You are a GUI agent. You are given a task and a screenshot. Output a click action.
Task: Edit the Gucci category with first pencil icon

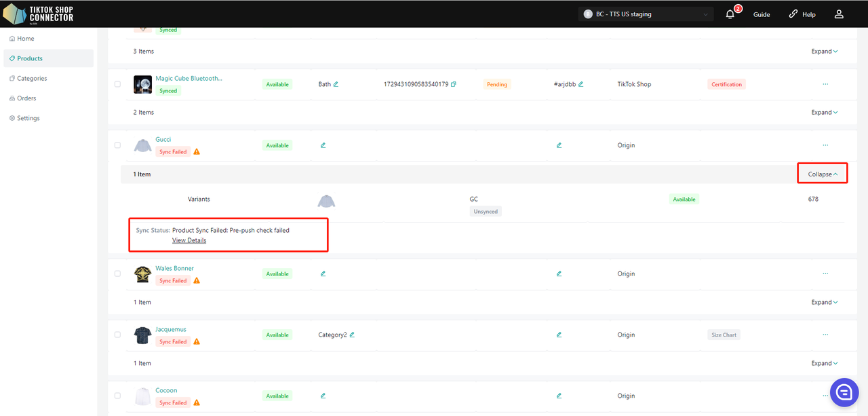[323, 145]
